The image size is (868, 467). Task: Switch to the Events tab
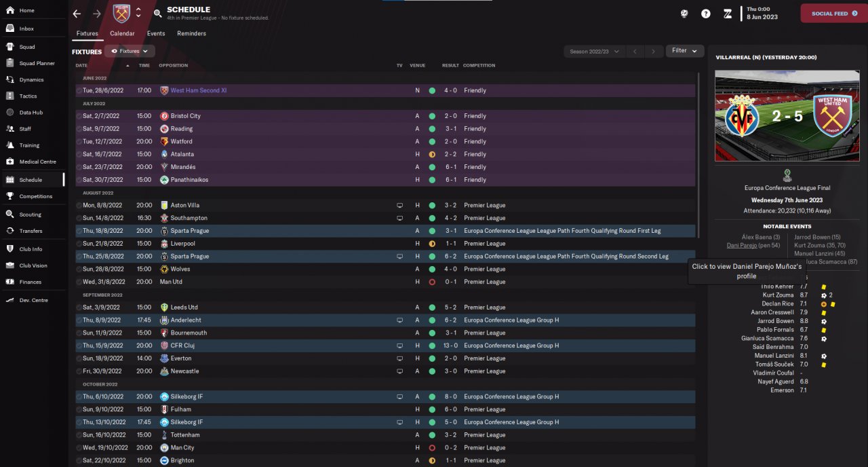[x=156, y=33]
